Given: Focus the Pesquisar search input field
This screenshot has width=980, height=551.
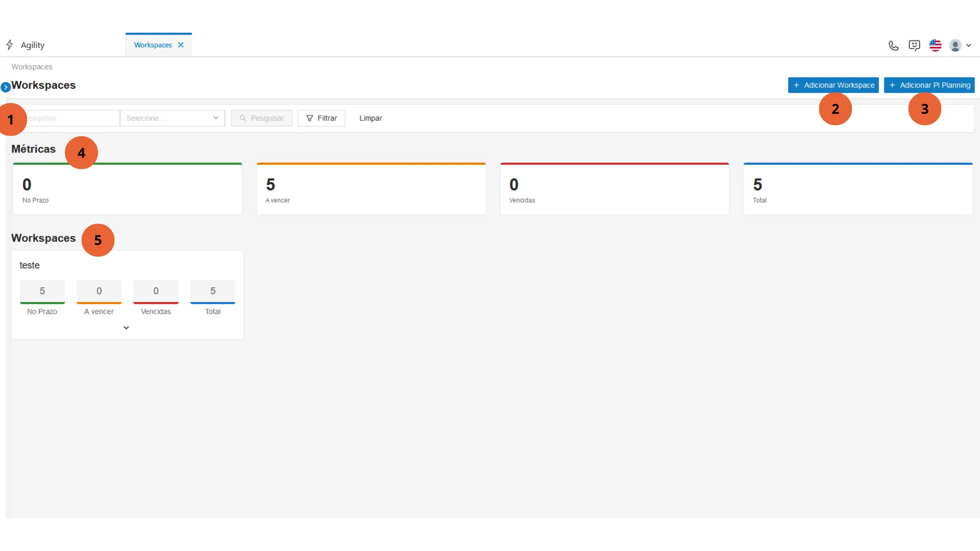Looking at the screenshot, I should pyautogui.click(x=69, y=118).
